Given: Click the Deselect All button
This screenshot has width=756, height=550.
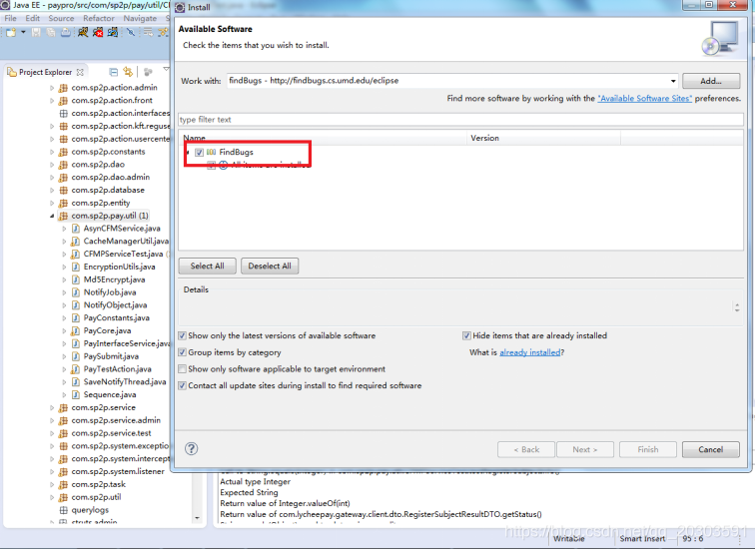Looking at the screenshot, I should coord(270,267).
